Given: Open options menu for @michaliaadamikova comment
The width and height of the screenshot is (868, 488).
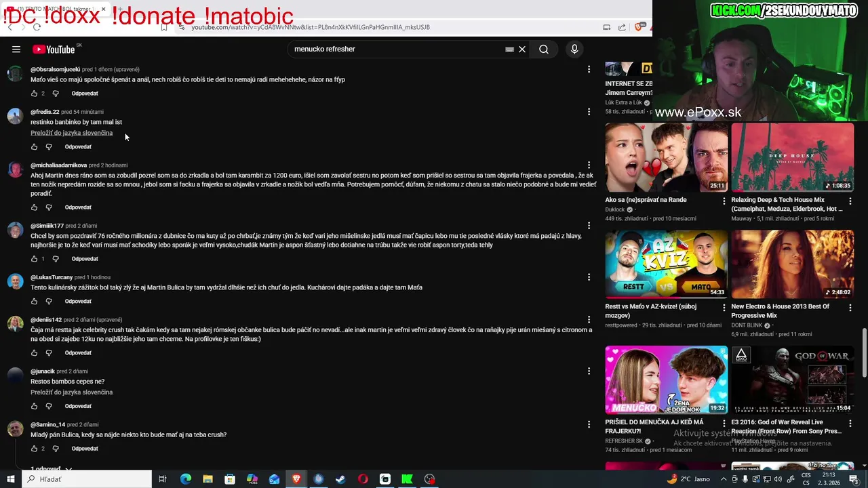Looking at the screenshot, I should 589,165.
